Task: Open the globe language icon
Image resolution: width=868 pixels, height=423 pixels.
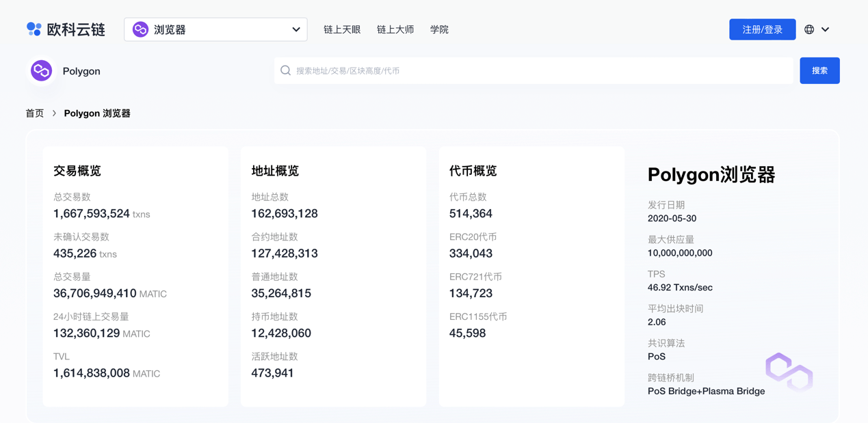Action: coord(808,29)
